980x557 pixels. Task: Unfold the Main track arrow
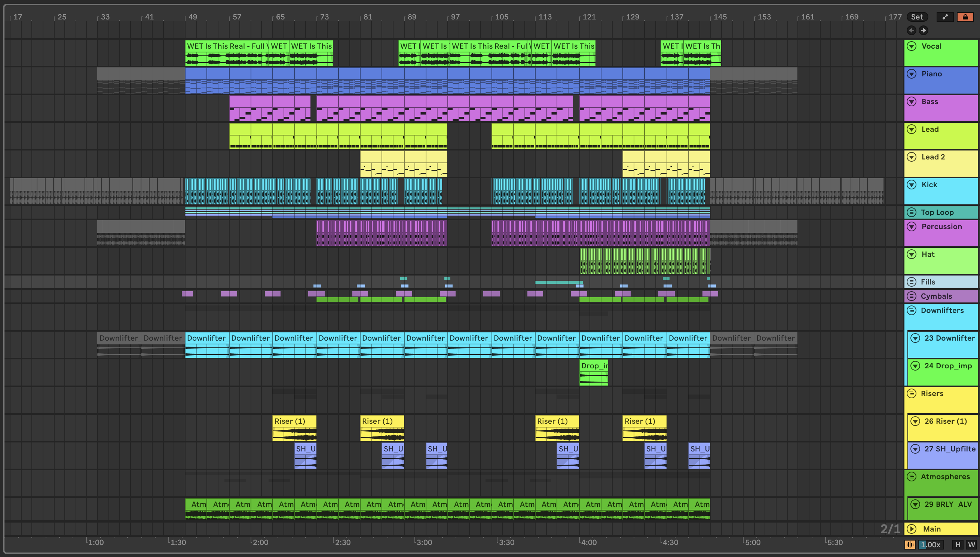(x=912, y=529)
